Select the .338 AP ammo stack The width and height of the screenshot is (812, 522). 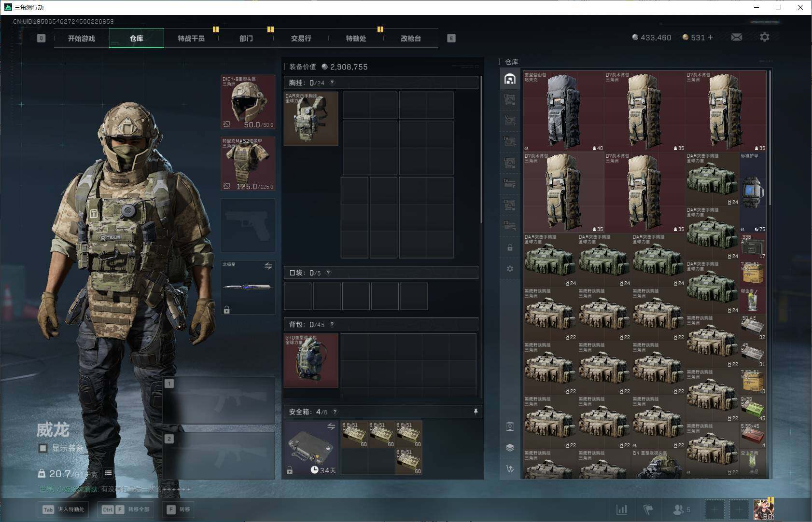[x=753, y=246]
